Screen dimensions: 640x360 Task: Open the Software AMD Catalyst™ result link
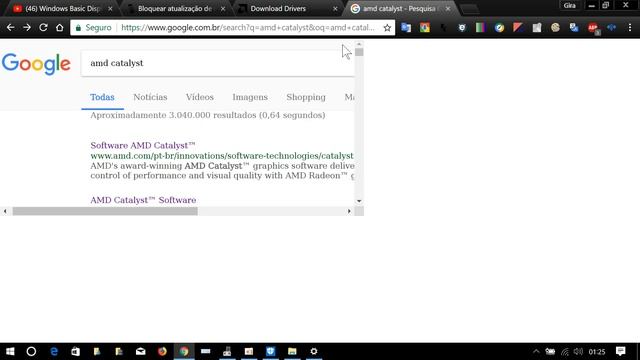143,145
